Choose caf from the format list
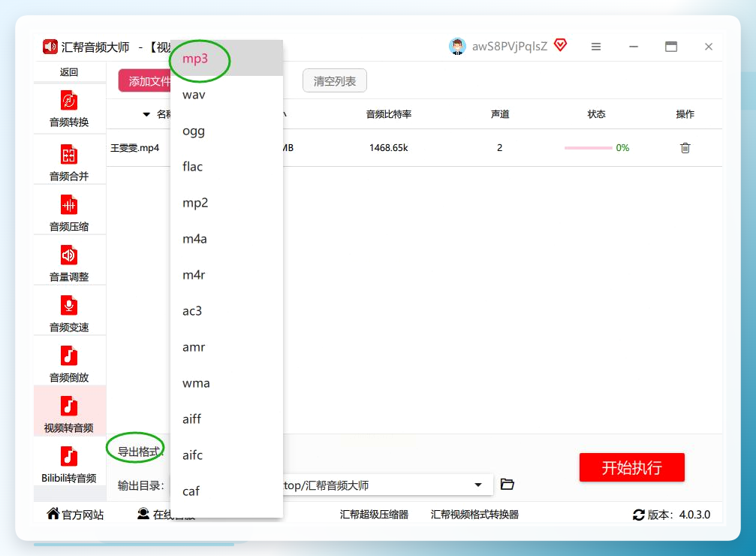 click(x=227, y=491)
